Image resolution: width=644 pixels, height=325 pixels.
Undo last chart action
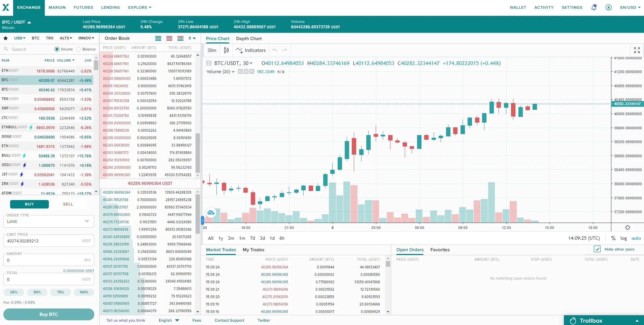click(x=275, y=50)
